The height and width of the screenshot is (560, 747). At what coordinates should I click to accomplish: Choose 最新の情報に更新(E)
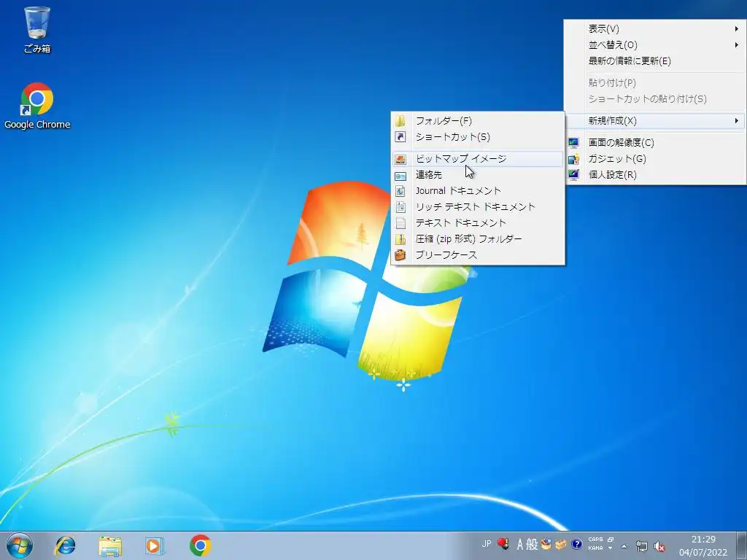(x=655, y=61)
